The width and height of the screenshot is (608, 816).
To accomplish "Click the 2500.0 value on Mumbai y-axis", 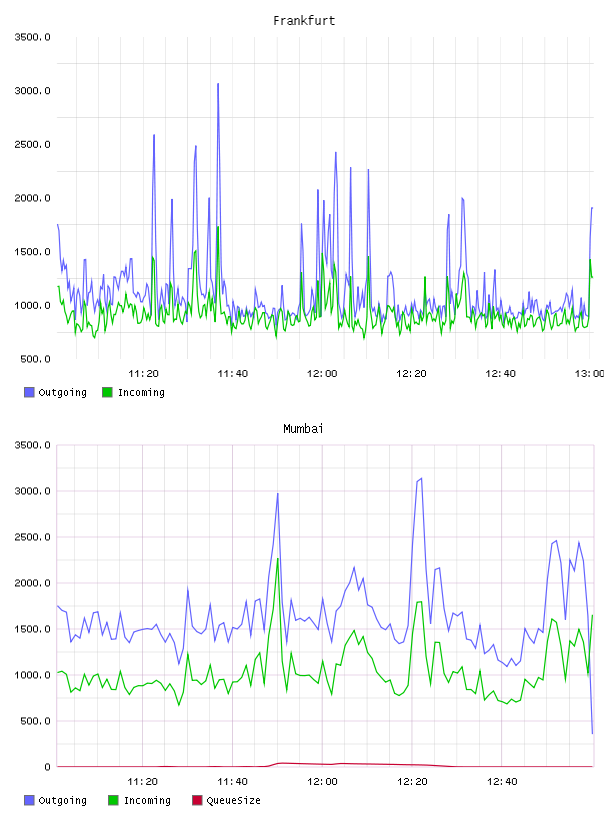I will (32, 537).
